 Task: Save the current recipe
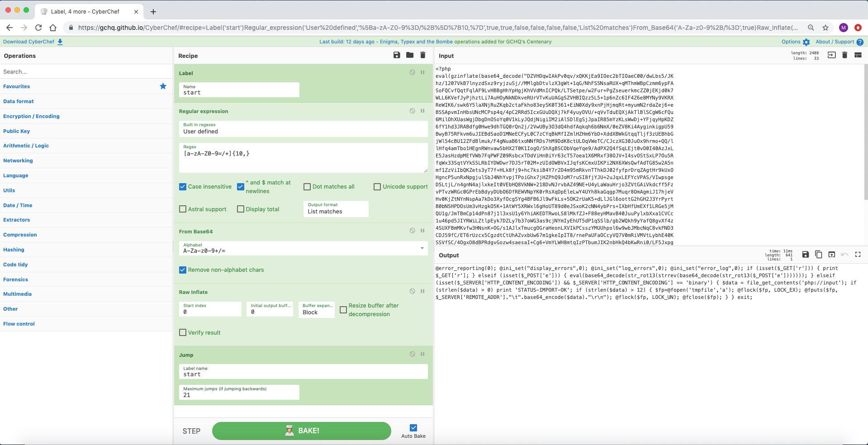point(397,55)
